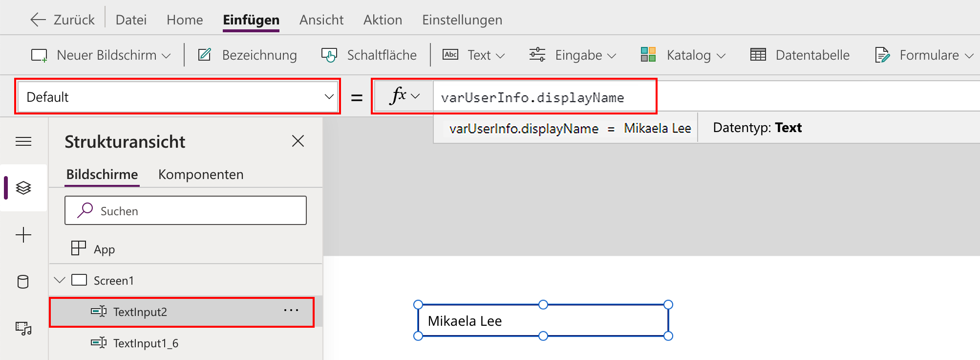Switch to the Komponenten tab

[201, 175]
